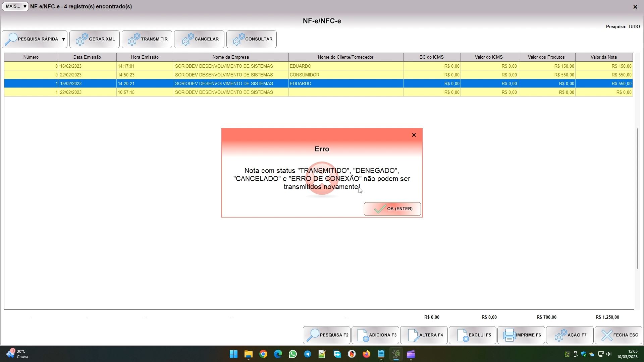644x362 pixels.
Task: Expand the PESQUISA RÁPIDA dropdown arrow
Action: tap(63, 39)
